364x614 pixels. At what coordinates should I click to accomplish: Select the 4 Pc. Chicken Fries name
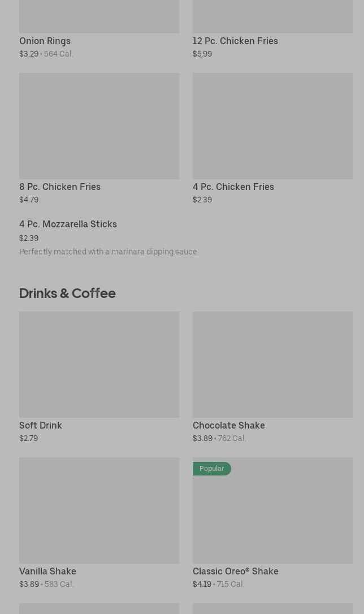[x=233, y=187]
